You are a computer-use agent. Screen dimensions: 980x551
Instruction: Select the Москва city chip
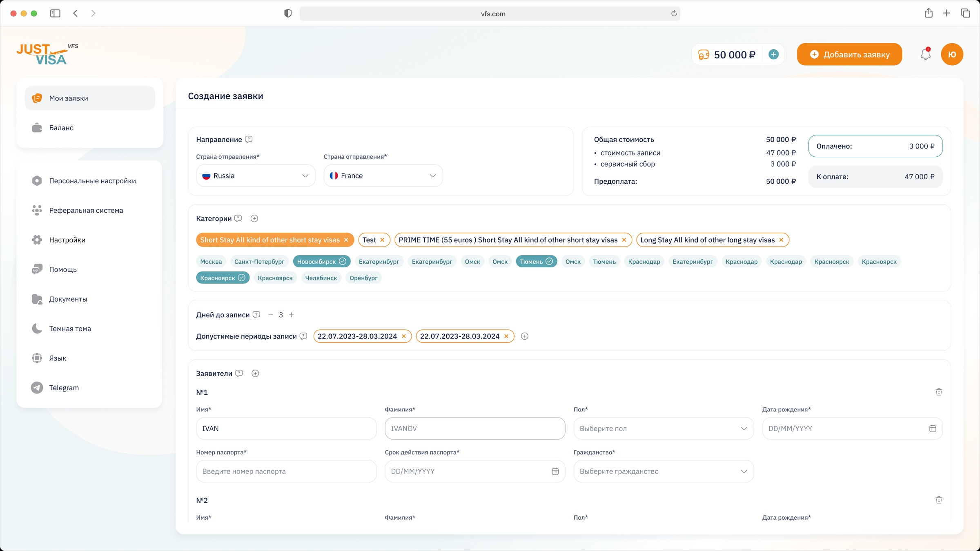coord(211,262)
